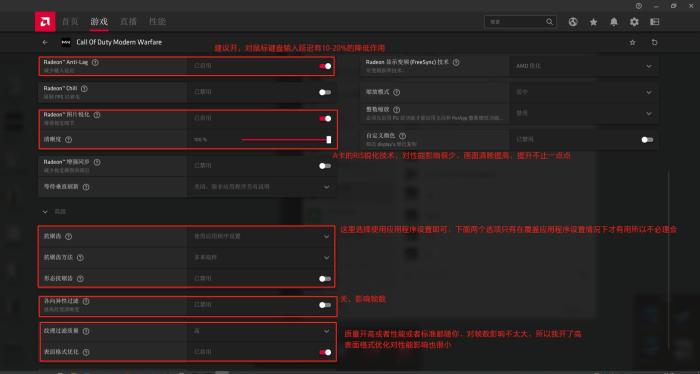Show help for 自定义颜色

click(x=402, y=136)
